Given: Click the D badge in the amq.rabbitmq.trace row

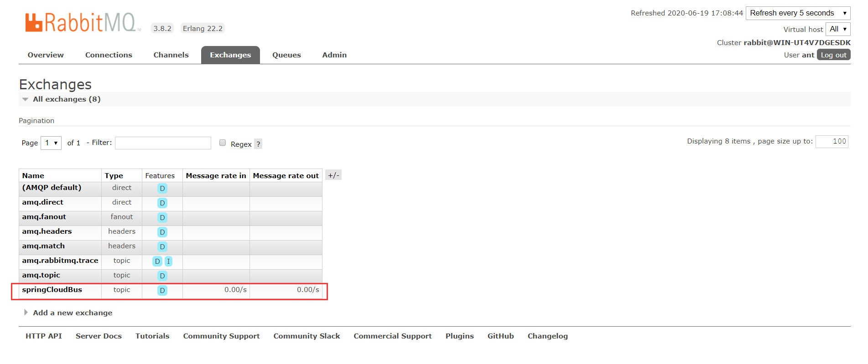Looking at the screenshot, I should pos(157,261).
